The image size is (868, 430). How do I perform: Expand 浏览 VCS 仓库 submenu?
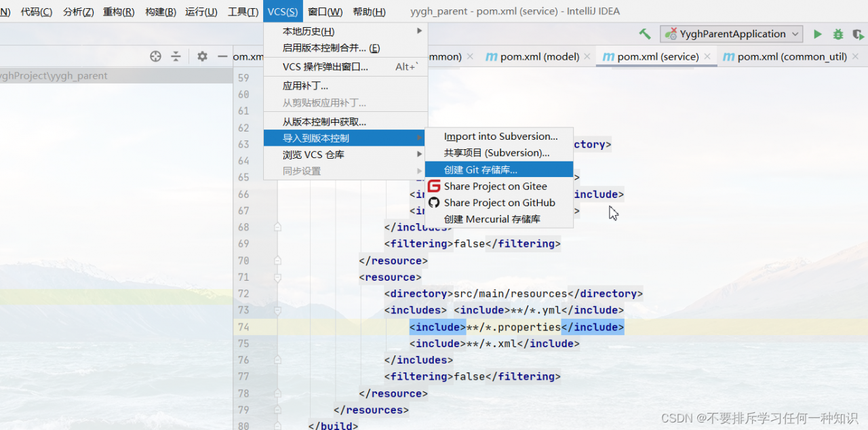346,155
